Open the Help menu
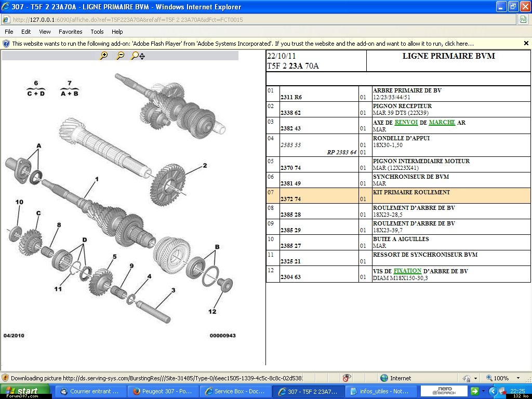532x399 pixels. pyautogui.click(x=117, y=32)
